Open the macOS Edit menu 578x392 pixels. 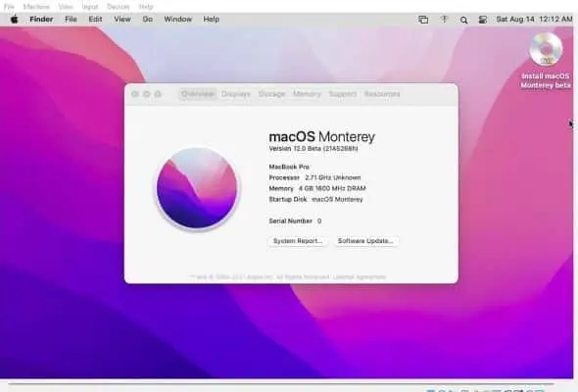coord(95,20)
